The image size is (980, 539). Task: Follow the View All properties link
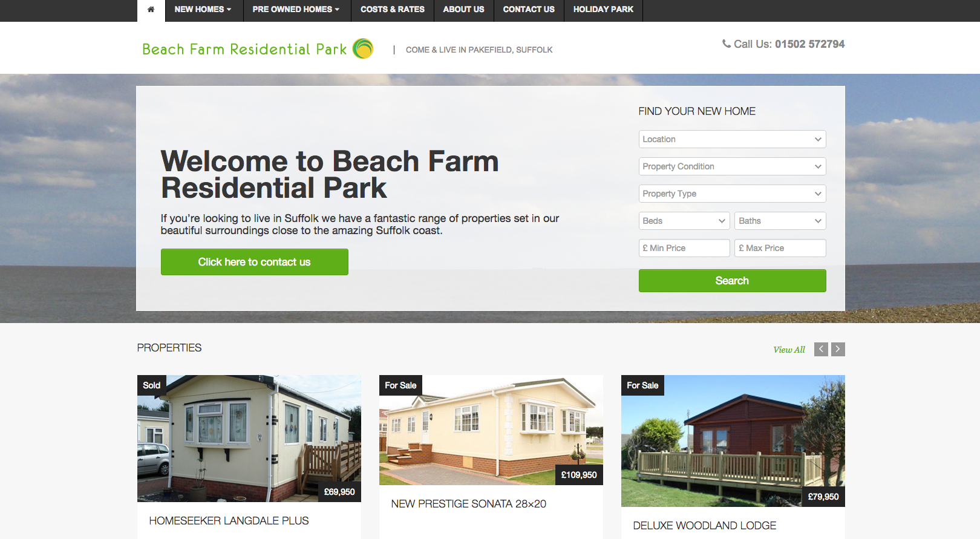[x=789, y=350]
